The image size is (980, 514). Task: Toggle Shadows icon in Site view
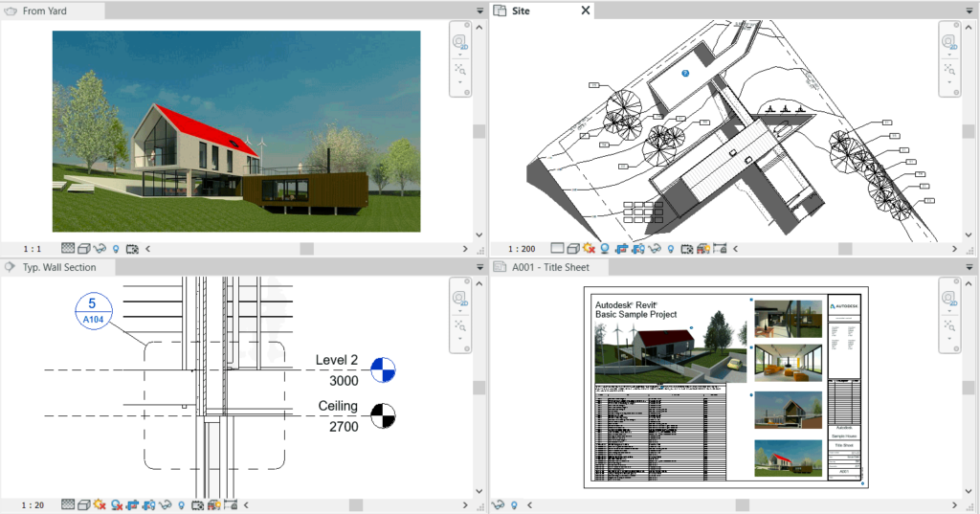point(605,248)
